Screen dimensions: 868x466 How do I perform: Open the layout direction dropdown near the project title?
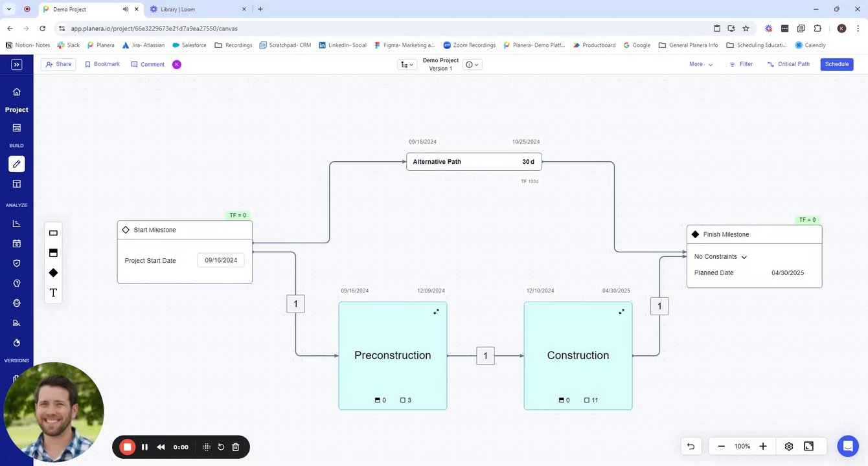coord(407,65)
